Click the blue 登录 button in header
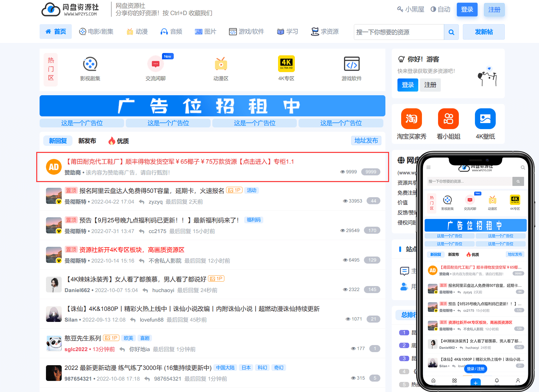Viewport: 539px width, 392px height. pos(467,9)
